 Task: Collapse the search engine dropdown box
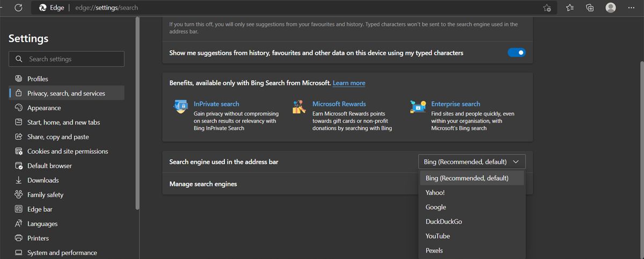click(x=472, y=162)
